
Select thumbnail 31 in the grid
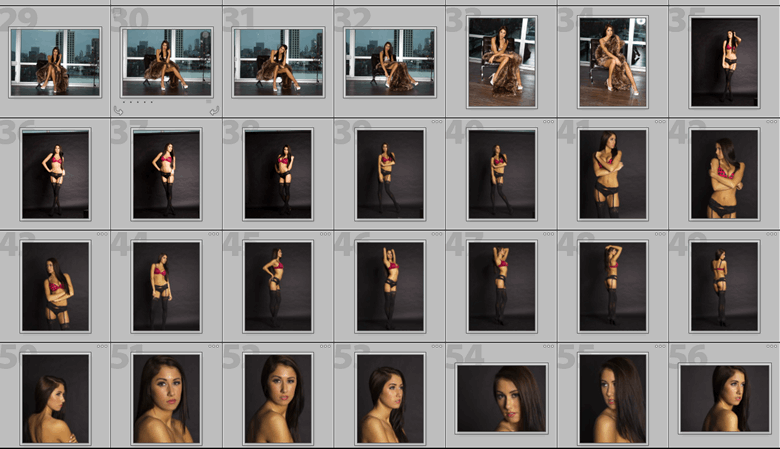[279, 62]
